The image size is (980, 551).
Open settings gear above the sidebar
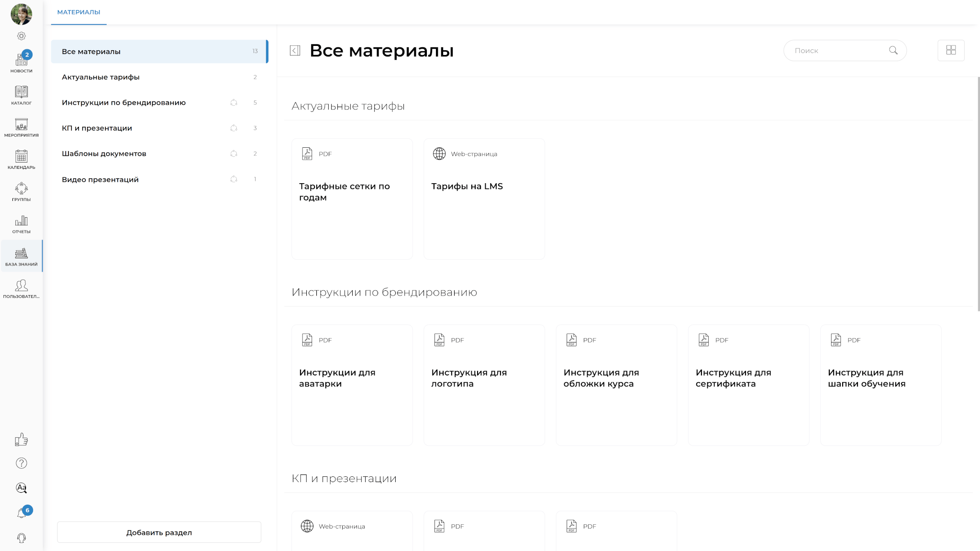coord(21,36)
